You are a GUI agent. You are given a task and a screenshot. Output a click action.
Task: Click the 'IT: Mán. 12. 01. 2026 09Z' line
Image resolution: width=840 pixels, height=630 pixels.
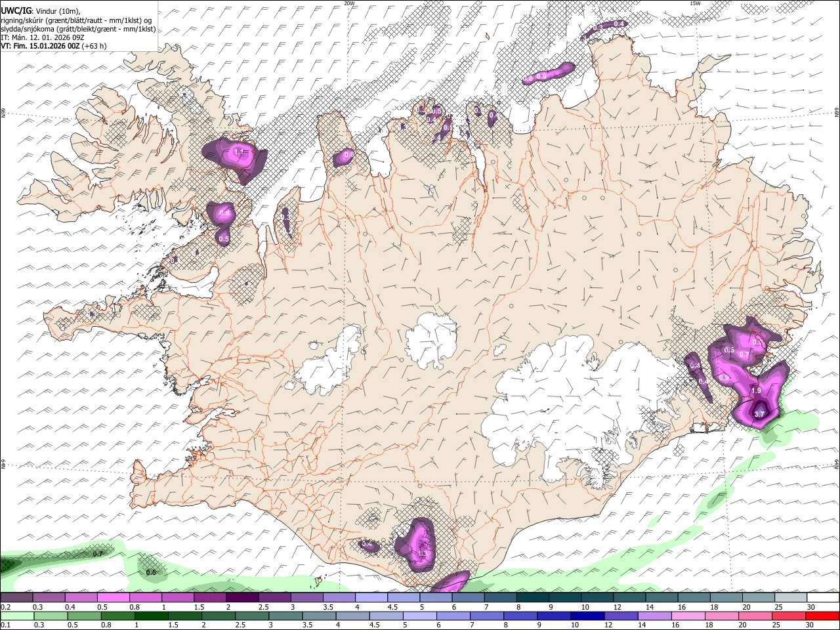coord(42,37)
